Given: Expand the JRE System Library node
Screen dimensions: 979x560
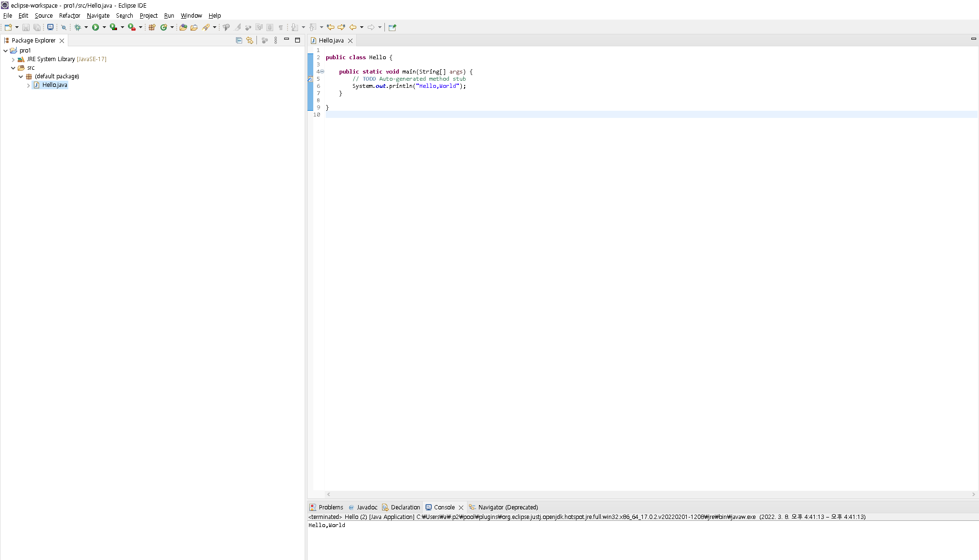Looking at the screenshot, I should [x=13, y=59].
